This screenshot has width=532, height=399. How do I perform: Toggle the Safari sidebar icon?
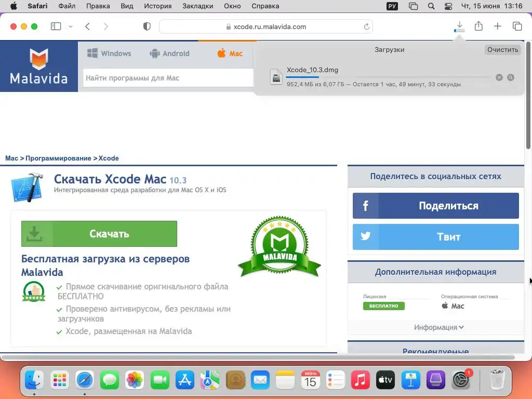point(56,26)
